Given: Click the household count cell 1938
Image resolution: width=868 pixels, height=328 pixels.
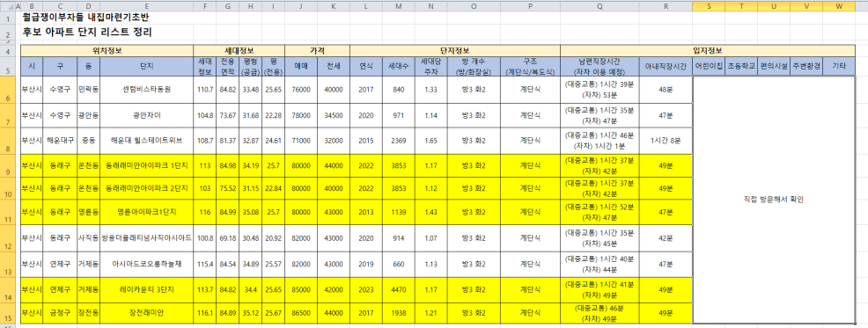Looking at the screenshot, I should [399, 312].
